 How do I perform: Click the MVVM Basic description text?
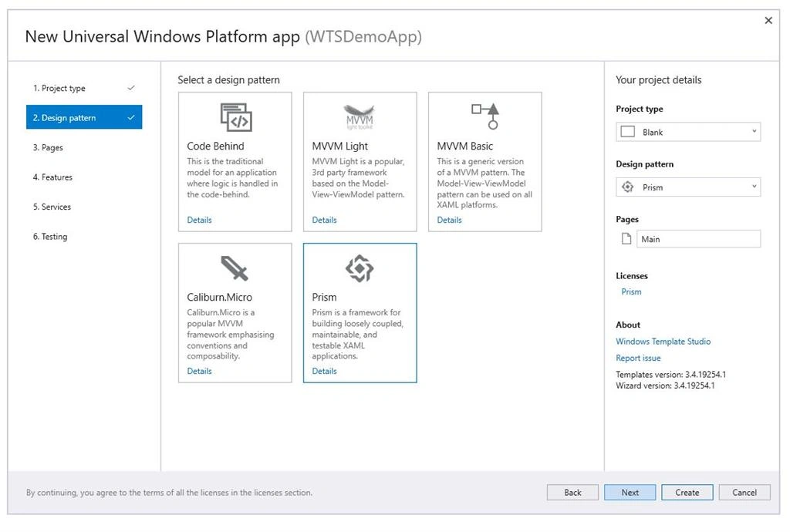[484, 183]
